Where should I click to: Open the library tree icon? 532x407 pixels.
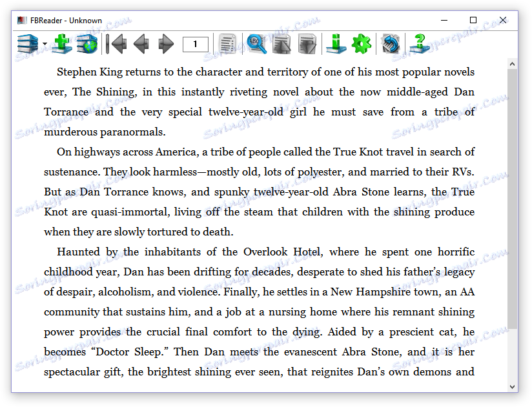click(28, 44)
